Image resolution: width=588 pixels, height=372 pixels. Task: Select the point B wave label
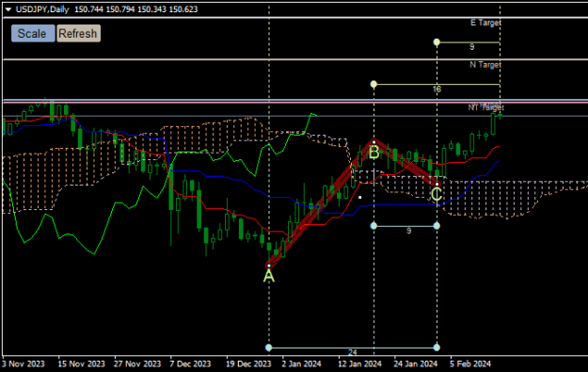(x=373, y=153)
